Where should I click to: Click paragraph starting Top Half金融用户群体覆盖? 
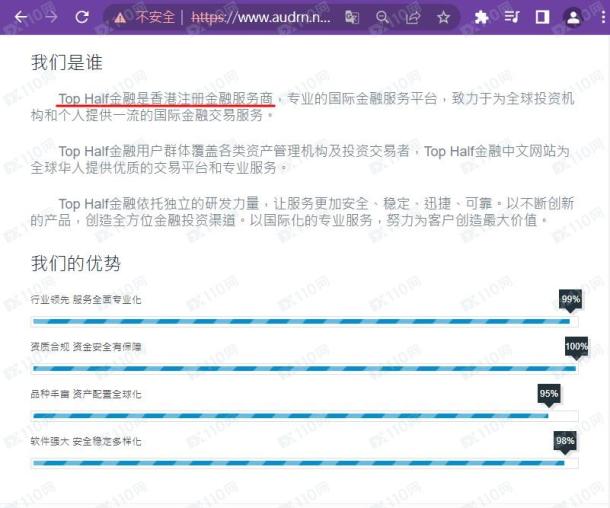point(300,159)
